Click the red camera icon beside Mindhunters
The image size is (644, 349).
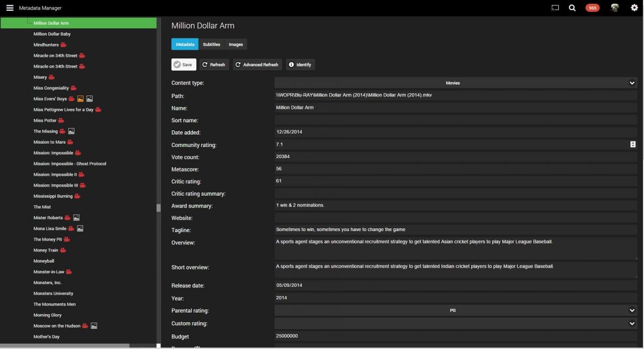63,45
